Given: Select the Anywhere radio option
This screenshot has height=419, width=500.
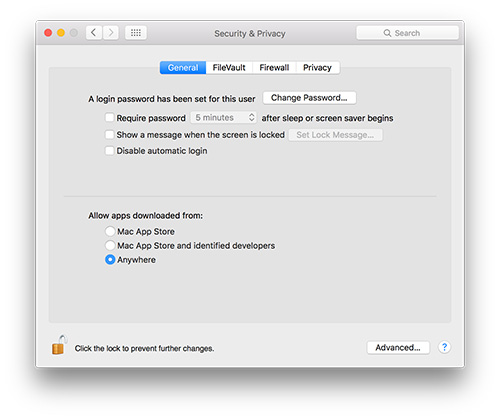Looking at the screenshot, I should point(110,260).
